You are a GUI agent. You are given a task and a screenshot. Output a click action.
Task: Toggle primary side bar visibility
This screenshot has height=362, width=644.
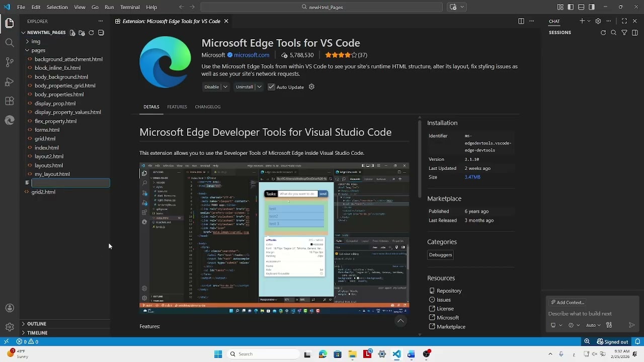(x=571, y=7)
